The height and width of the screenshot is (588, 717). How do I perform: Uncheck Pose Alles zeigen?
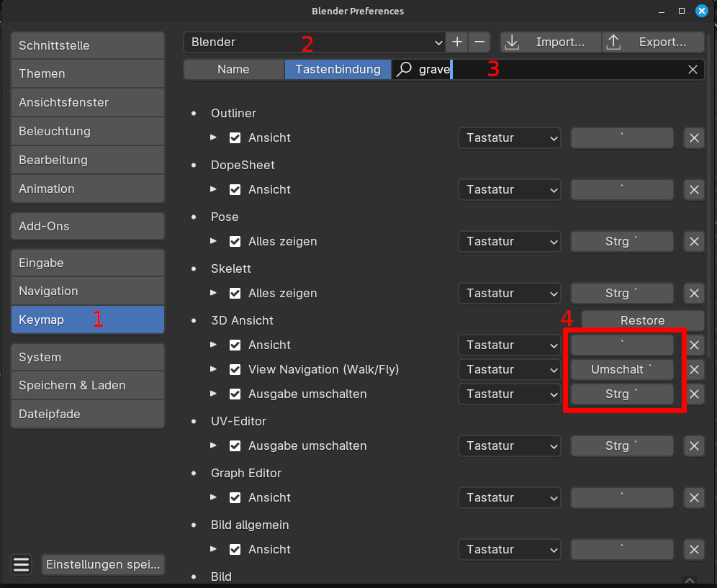(235, 241)
